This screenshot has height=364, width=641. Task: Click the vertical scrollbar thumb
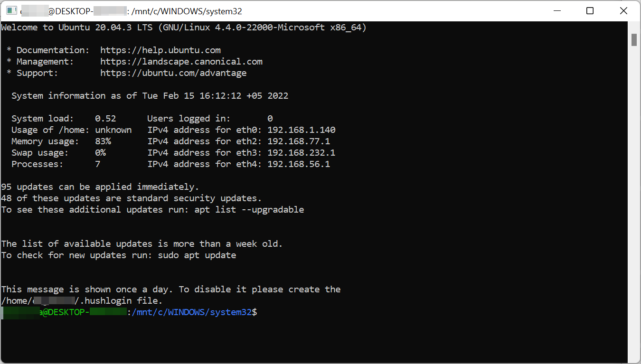coord(634,39)
